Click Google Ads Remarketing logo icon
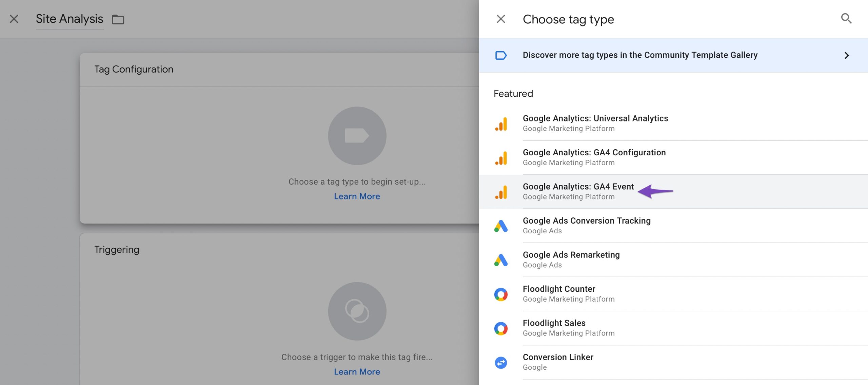 [x=501, y=260]
